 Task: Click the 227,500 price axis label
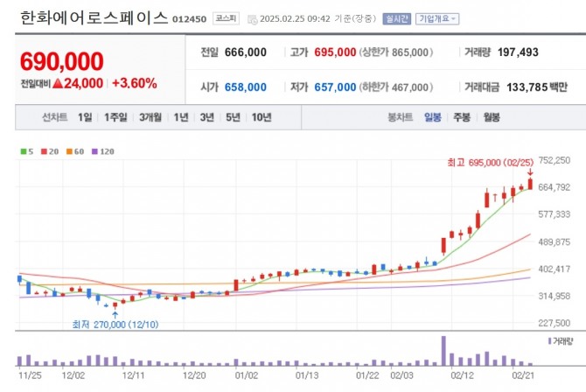pos(555,323)
